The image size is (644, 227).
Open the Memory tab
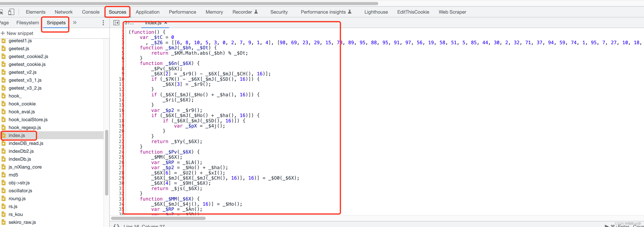point(214,12)
